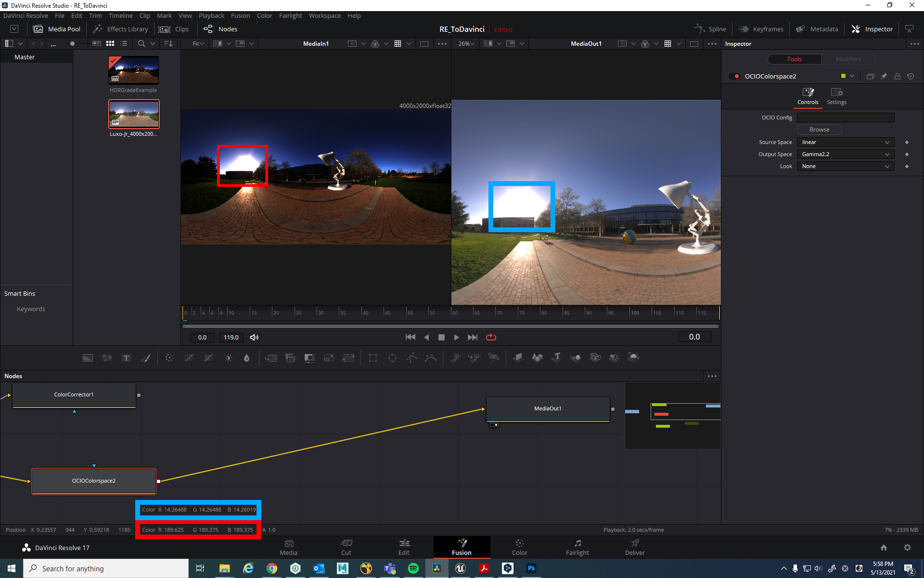Switch to the Color page
Screen dimensions: 924x578
(519, 548)
